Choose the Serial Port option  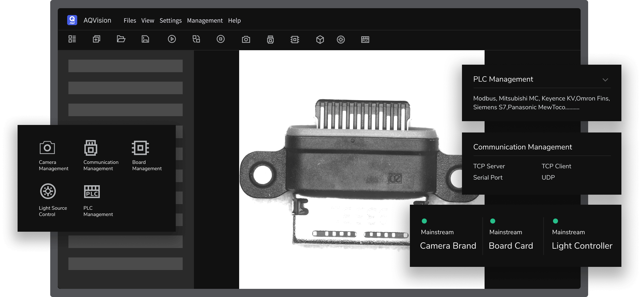(x=488, y=178)
